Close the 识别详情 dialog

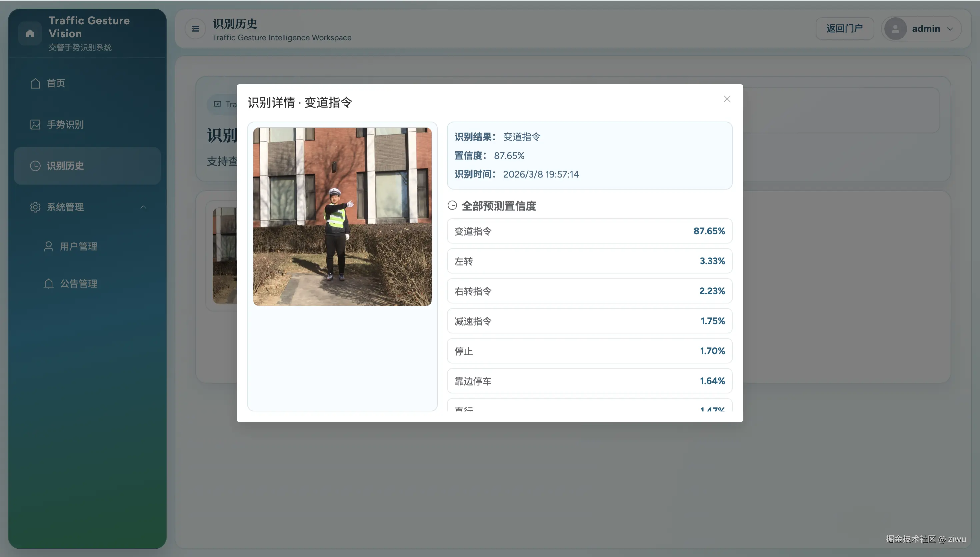[x=727, y=99]
